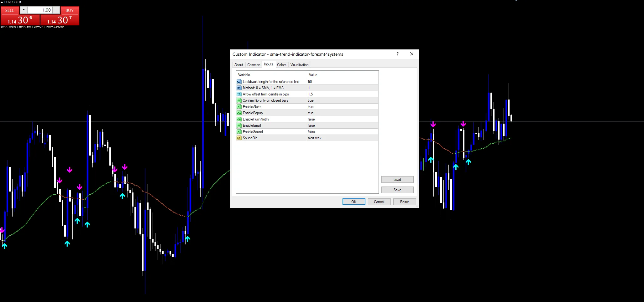Click the double-type icon beside Arrow offset row
The image size is (644, 302).
(239, 94)
